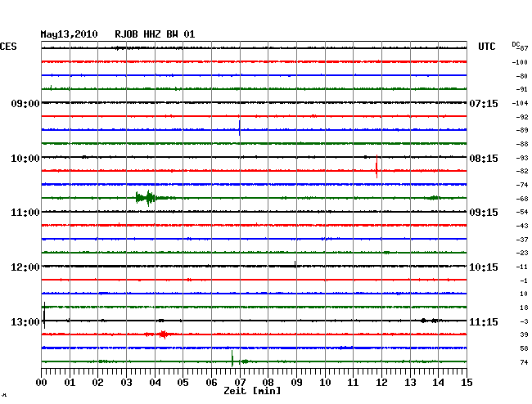Click the UTC column header

(x=486, y=47)
